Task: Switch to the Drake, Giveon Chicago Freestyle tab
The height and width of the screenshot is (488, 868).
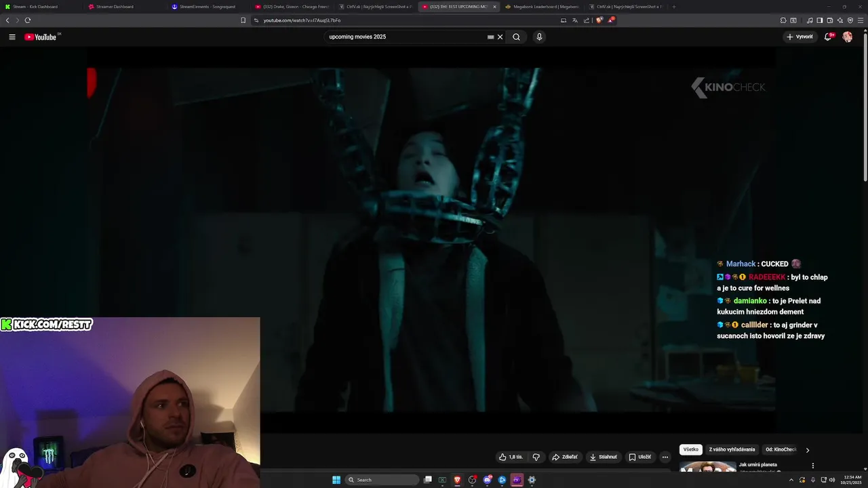Action: (x=292, y=7)
